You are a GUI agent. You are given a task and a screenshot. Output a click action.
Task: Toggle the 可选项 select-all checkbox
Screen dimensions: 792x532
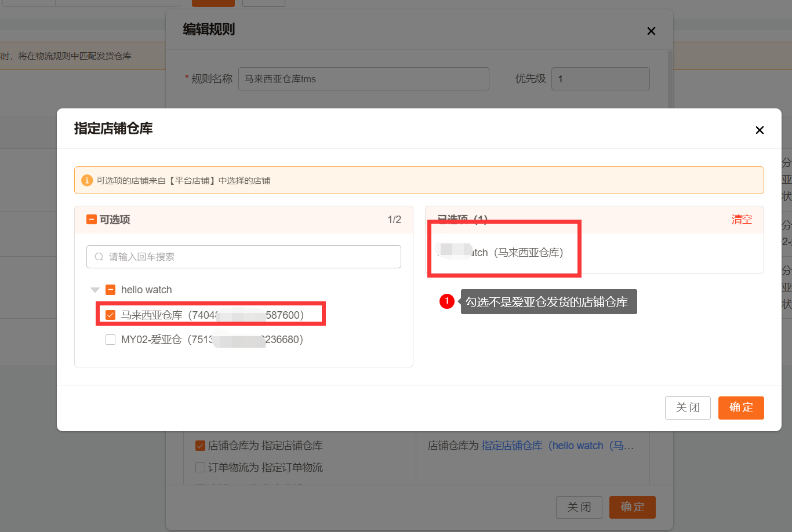[91, 220]
